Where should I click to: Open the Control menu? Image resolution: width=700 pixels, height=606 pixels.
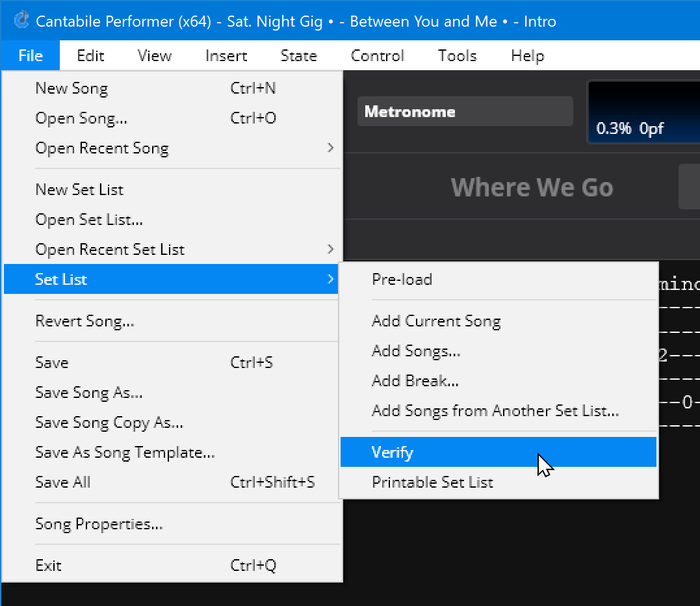[x=377, y=55]
